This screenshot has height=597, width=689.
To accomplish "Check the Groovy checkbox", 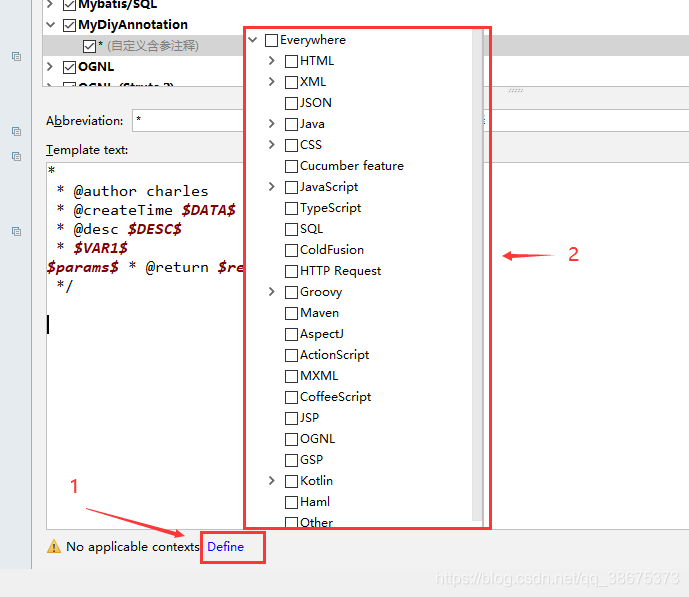I will point(291,293).
